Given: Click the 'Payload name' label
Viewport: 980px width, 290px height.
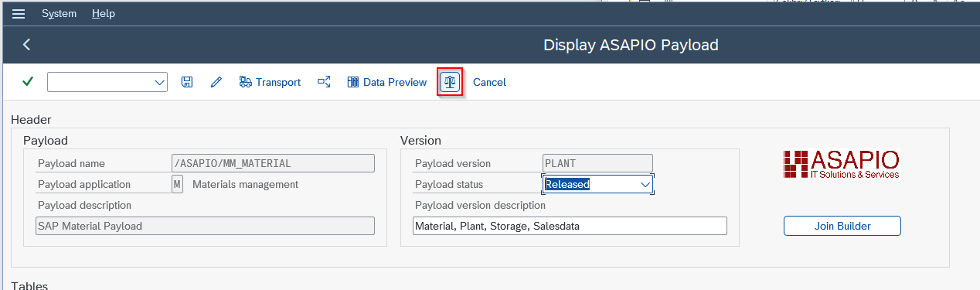Looking at the screenshot, I should click(x=71, y=163).
